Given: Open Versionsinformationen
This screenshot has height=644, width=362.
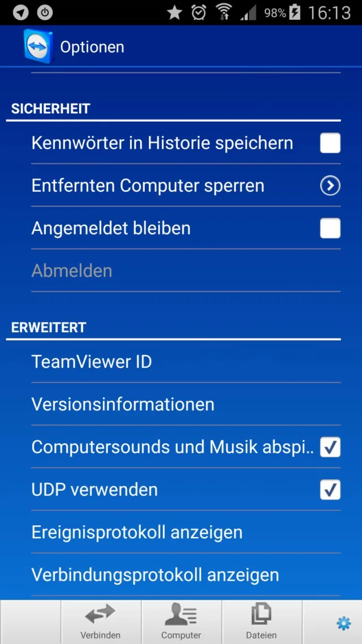Looking at the screenshot, I should coord(123,405).
